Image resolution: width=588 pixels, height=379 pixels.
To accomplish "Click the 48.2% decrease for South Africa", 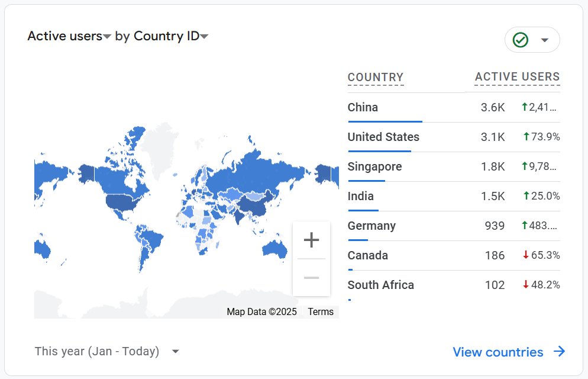I will [541, 285].
